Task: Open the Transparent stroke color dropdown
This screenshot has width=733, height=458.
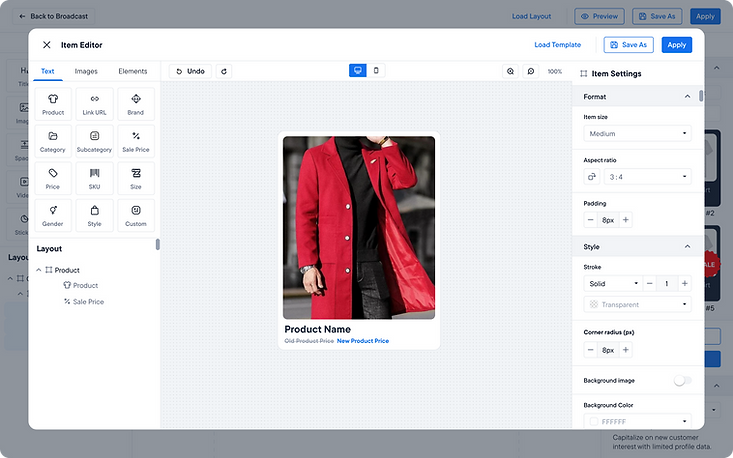Action: point(637,304)
